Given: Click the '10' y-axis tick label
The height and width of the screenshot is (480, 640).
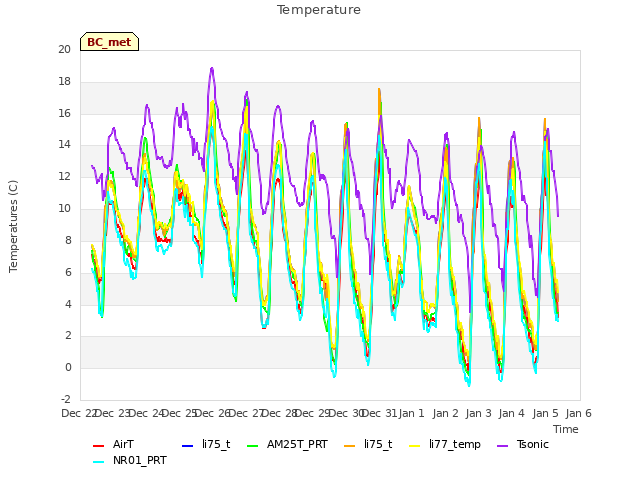Looking at the screenshot, I should pyautogui.click(x=64, y=208).
